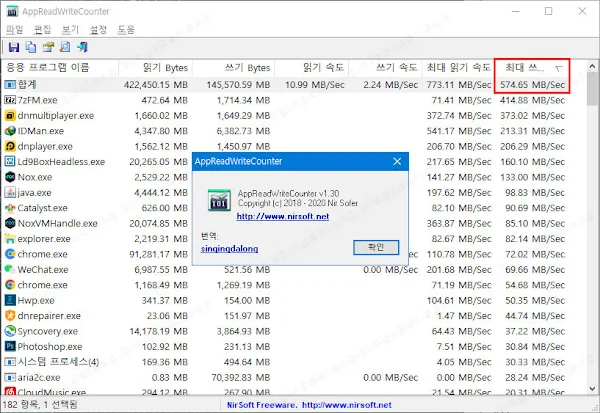Click the Catalyst.exe row icon
The image size is (600, 413).
click(10, 208)
